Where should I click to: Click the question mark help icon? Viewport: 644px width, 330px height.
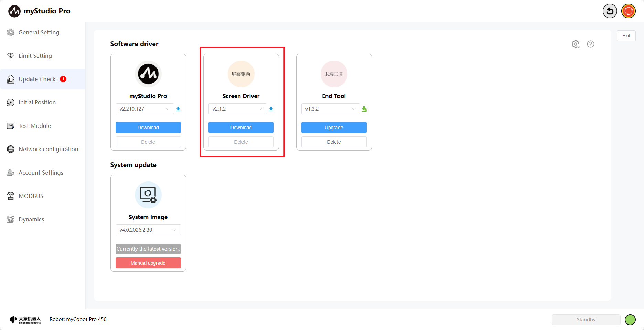pos(590,44)
